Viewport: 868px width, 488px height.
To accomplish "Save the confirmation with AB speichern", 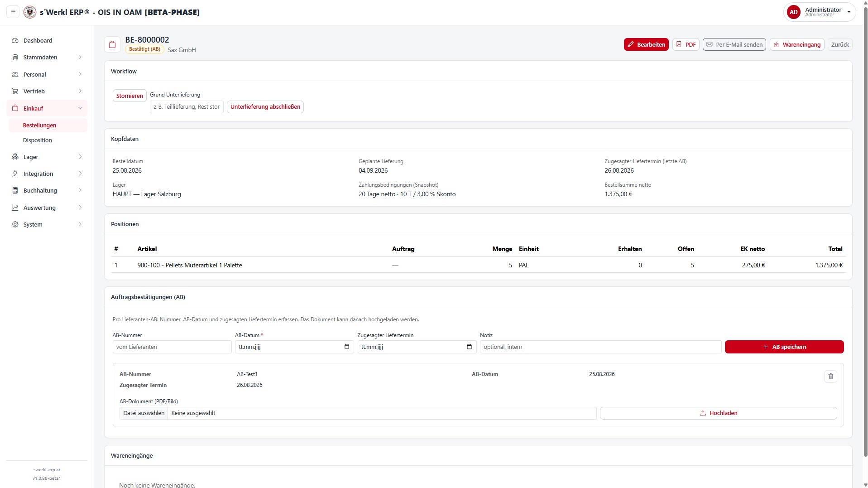I will tap(784, 347).
